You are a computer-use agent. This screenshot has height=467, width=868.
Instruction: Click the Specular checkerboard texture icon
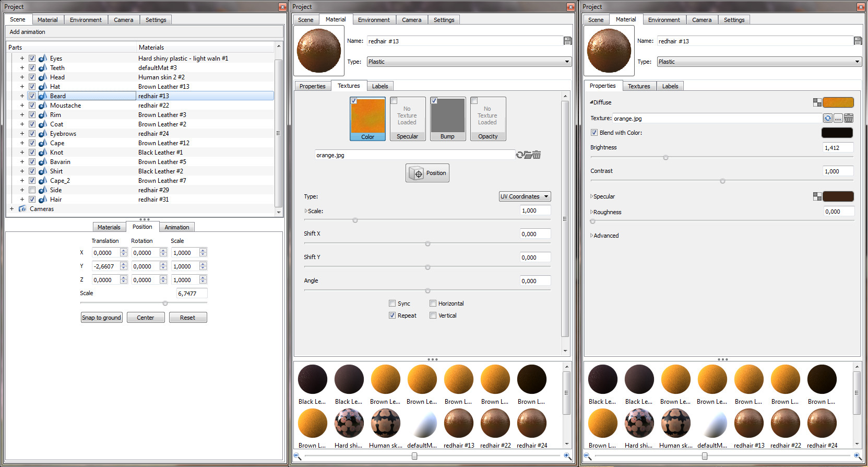(817, 196)
